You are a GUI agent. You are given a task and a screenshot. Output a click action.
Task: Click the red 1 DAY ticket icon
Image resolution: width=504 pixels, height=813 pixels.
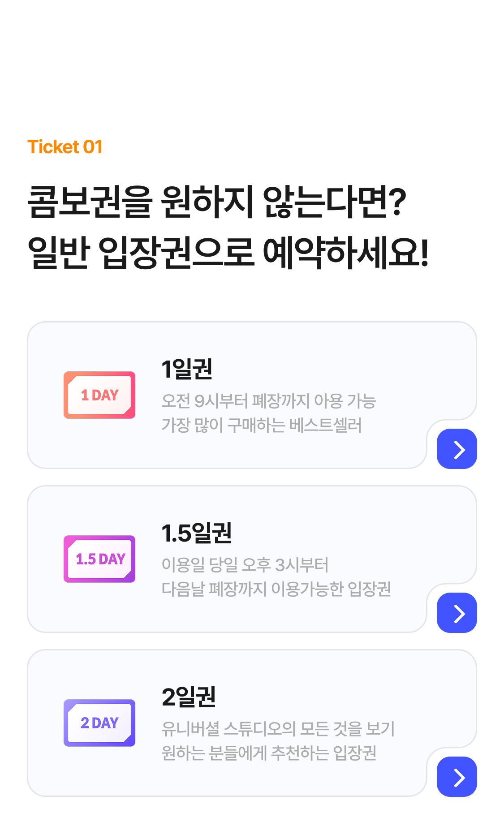99,395
